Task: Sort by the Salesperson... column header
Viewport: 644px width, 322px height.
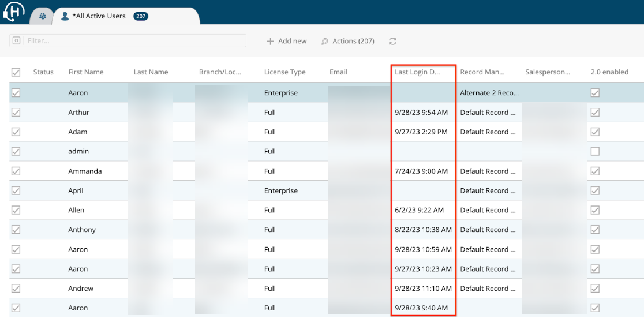Action: pos(548,72)
